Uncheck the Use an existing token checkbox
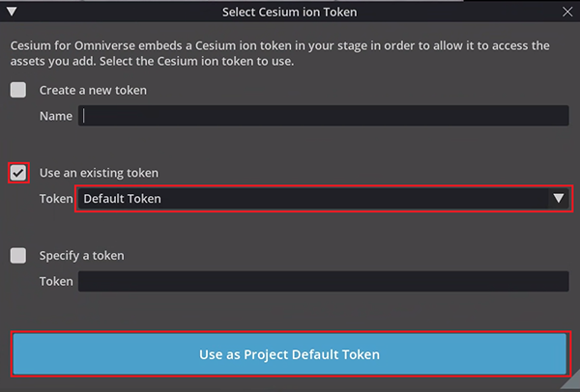The width and height of the screenshot is (580, 392). pos(18,173)
